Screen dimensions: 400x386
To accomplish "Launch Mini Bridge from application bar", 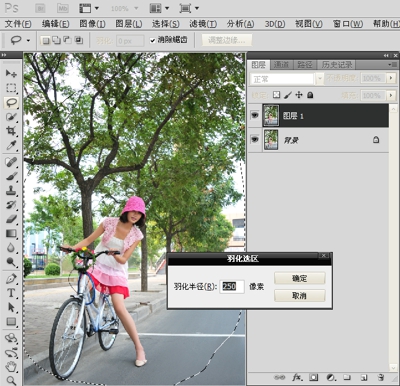I will coord(63,8).
